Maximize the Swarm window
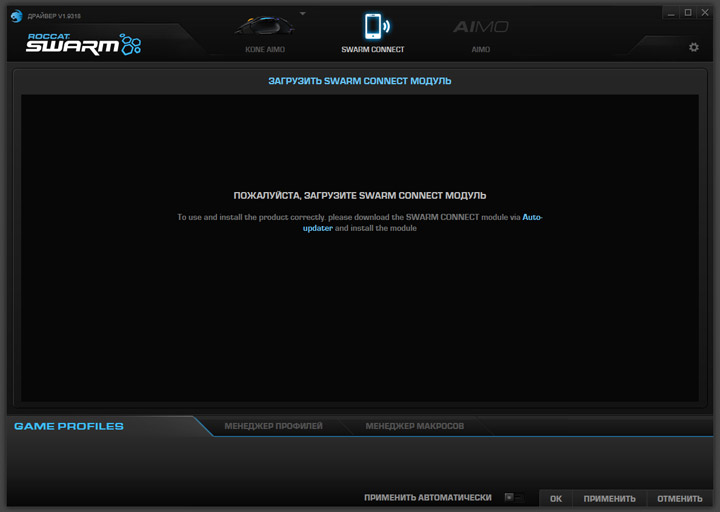This screenshot has width=720, height=512. point(688,13)
